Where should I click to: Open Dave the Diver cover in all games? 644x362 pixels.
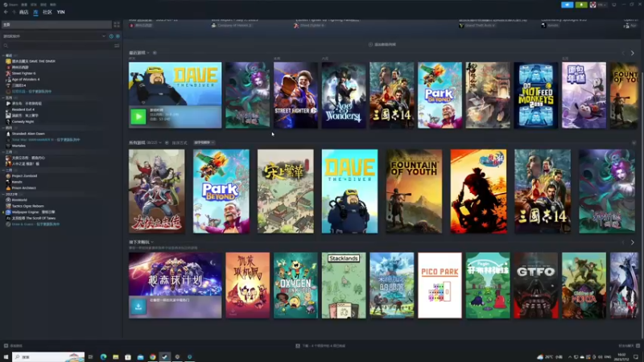tap(350, 191)
